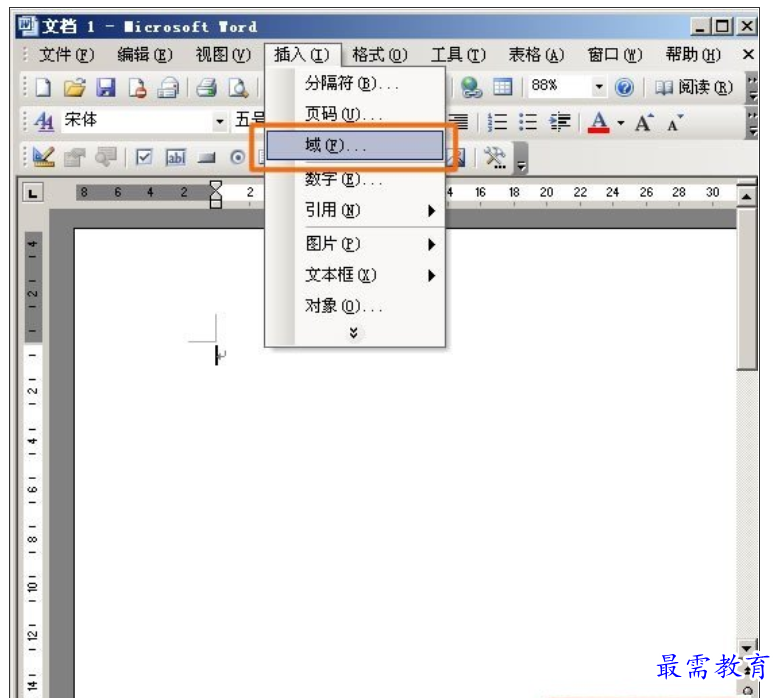Shrink font size with smaller A

[x=675, y=122]
